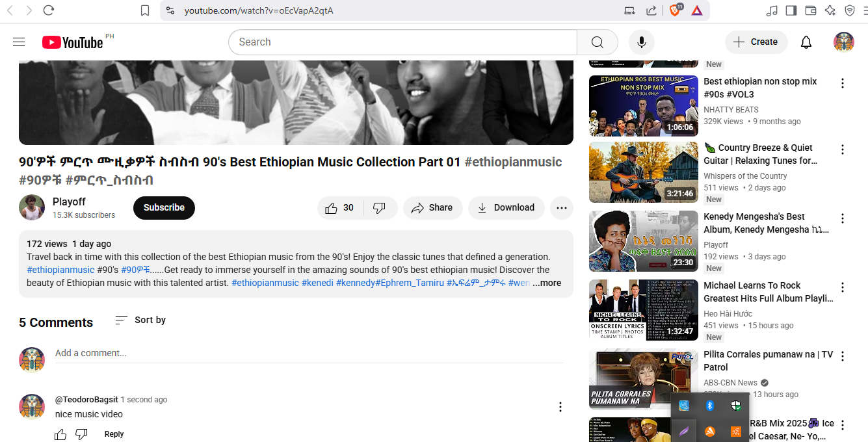Expand the description with ...more
The height and width of the screenshot is (442, 868).
tap(547, 283)
